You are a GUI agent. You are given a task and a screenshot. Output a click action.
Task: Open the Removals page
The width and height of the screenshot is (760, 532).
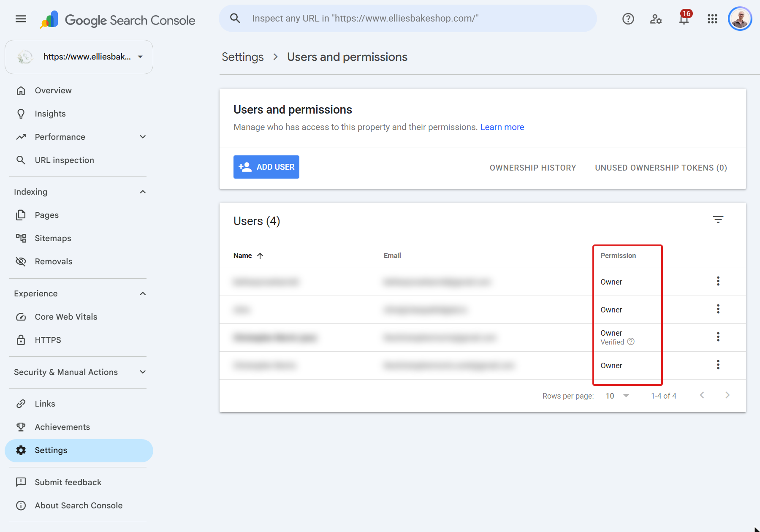pos(79,261)
